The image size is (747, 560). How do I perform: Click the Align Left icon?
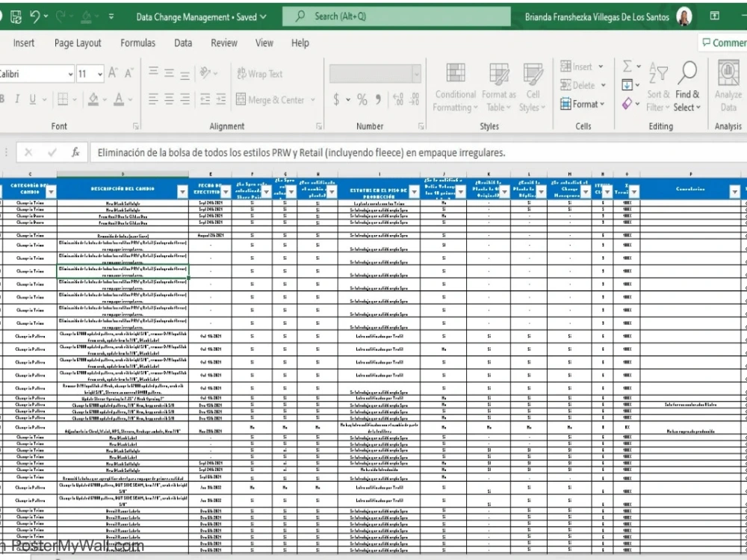[153, 99]
